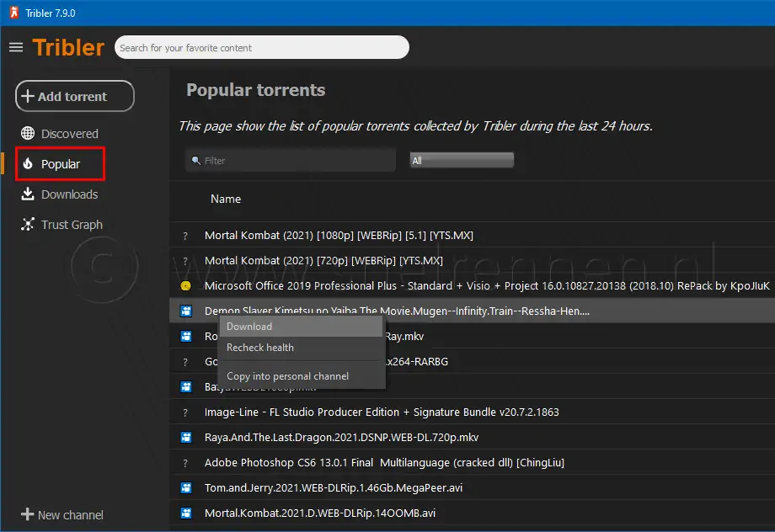Viewport: 775px width, 532px height.
Task: Select Mortal.Kombat.2021.D.WEB-DLRip.avi torrent
Action: (x=320, y=513)
